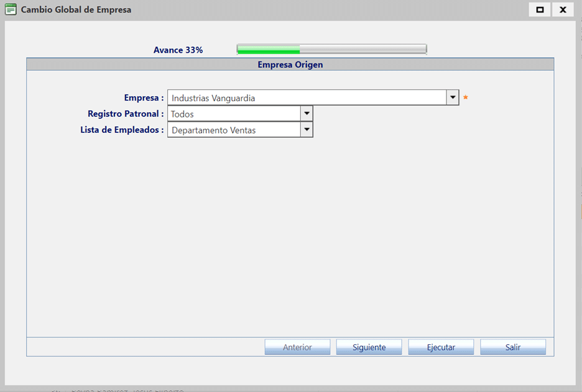The width and height of the screenshot is (582, 392).
Task: Click the Empresa Origen section header
Action: (x=290, y=65)
